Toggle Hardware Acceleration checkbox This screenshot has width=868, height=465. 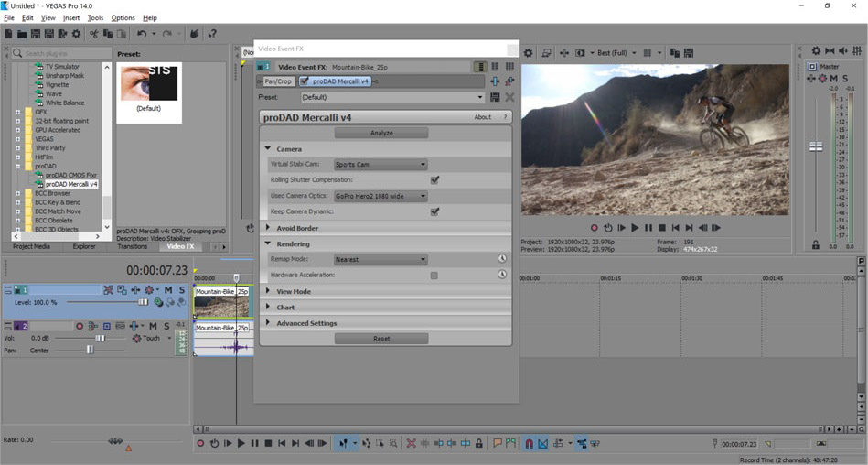434,276
